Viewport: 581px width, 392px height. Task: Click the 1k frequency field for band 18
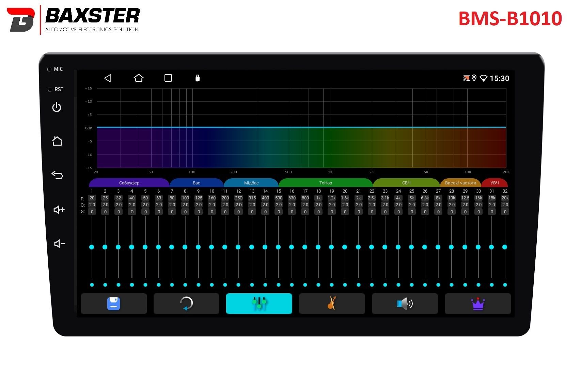(318, 198)
